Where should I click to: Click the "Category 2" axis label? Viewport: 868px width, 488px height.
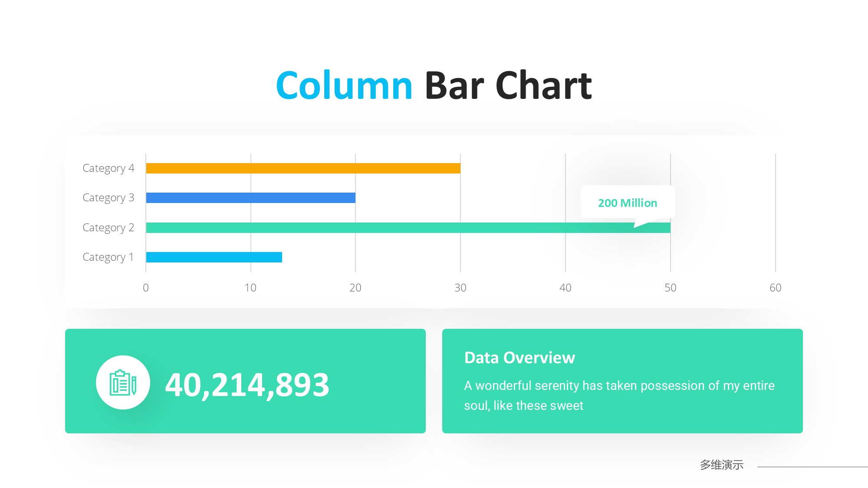[x=108, y=228]
